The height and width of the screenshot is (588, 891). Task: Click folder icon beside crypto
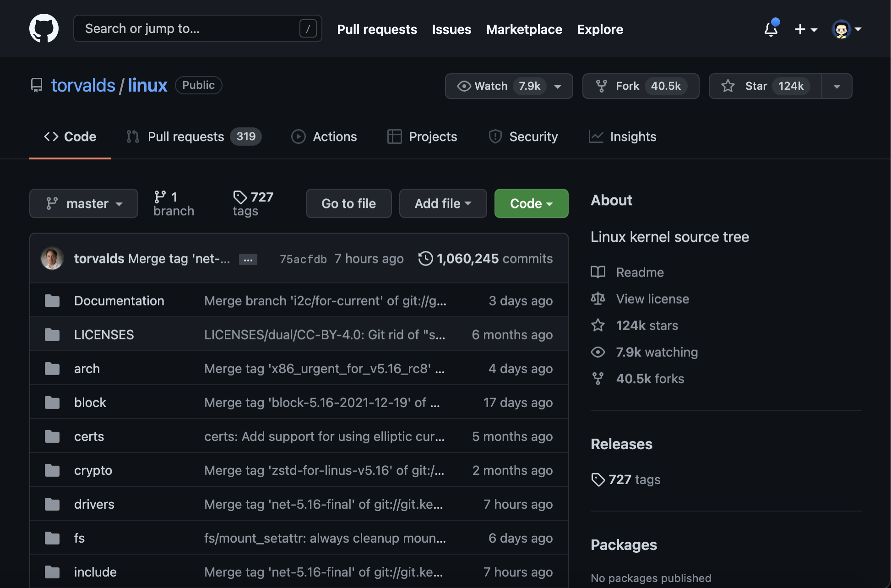52,470
